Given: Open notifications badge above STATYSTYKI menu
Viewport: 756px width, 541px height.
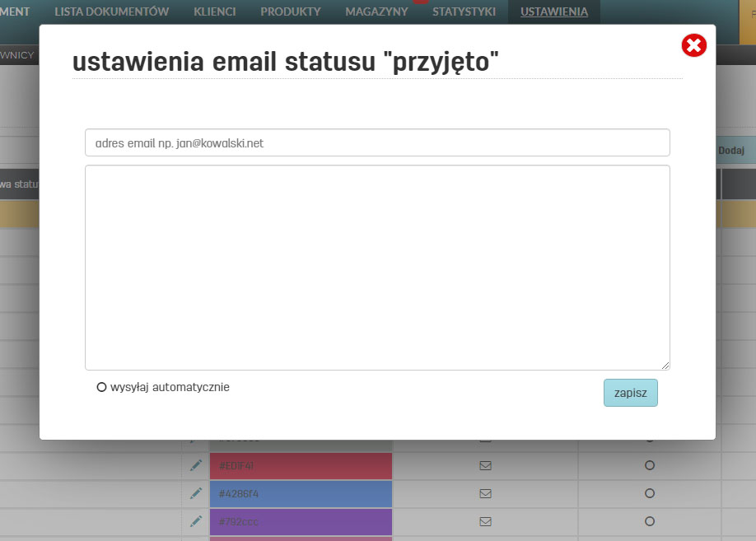Looking at the screenshot, I should pyautogui.click(x=422, y=3).
